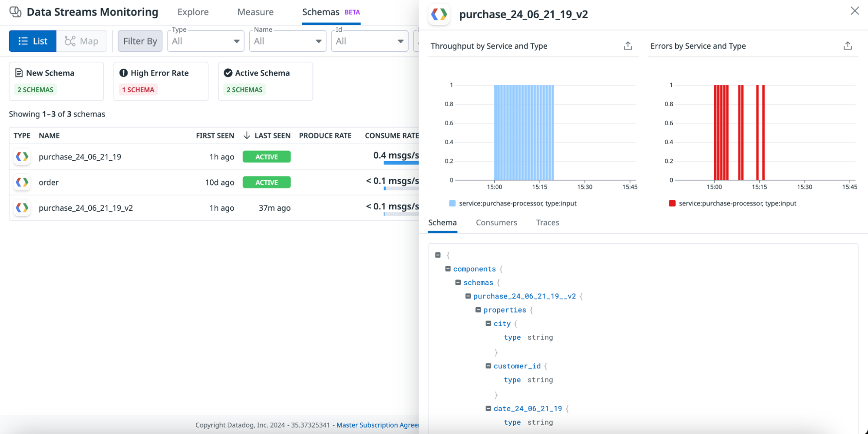Export the Errors by Service and Type graph
The width and height of the screenshot is (868, 434).
[x=848, y=46]
